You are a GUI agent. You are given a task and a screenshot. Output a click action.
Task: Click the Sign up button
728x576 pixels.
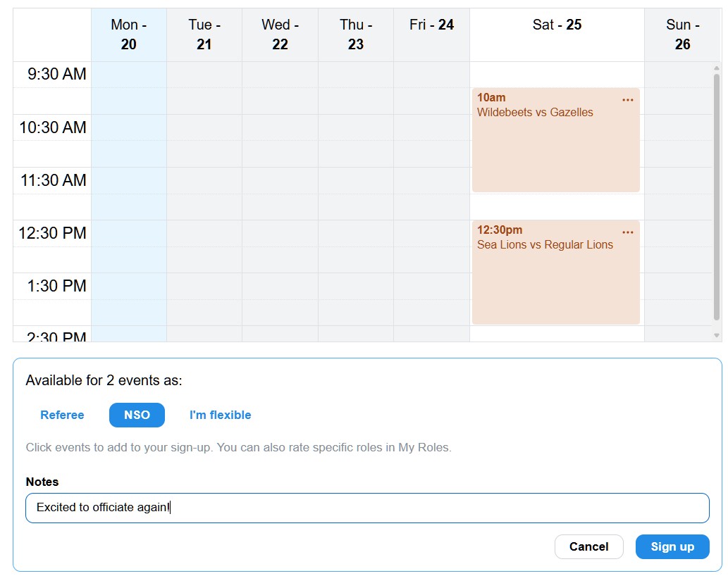[x=672, y=547]
